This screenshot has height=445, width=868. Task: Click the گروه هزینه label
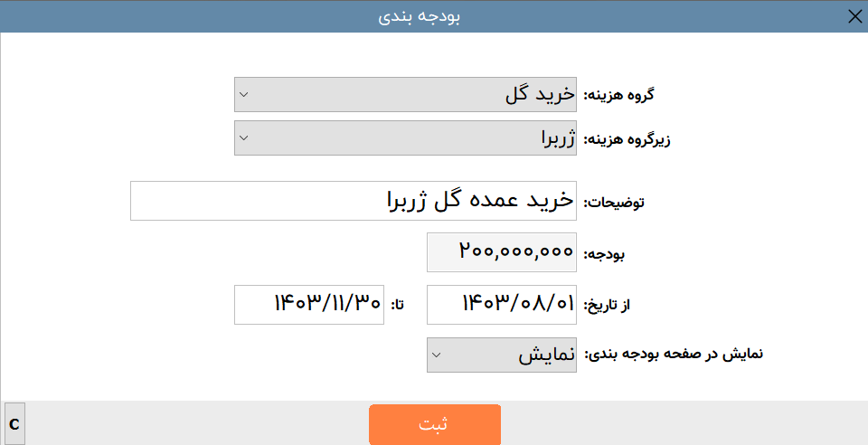point(618,95)
